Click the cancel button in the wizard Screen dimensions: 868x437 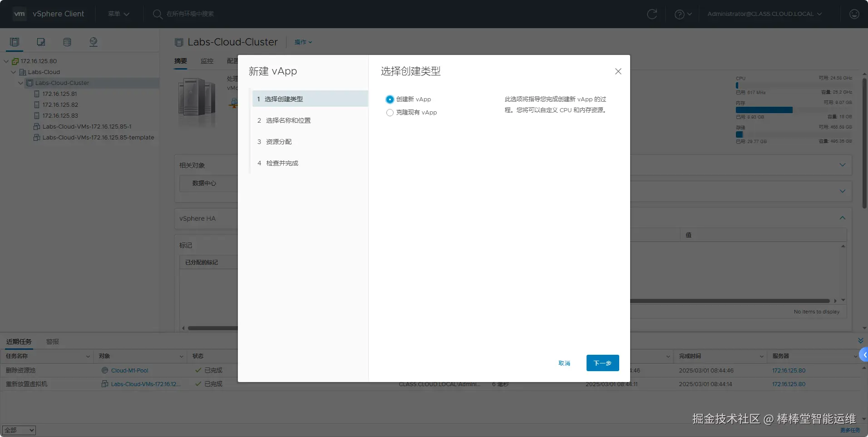[x=564, y=363]
